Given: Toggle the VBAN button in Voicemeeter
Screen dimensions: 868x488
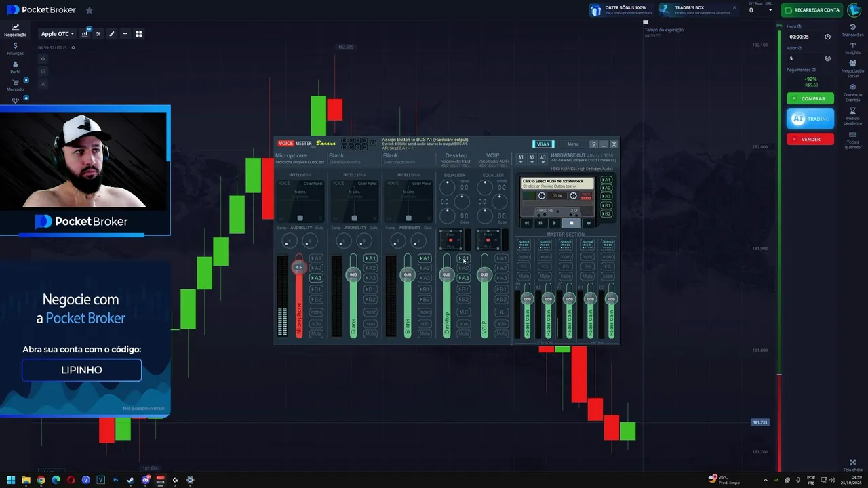Looking at the screenshot, I should coord(543,144).
